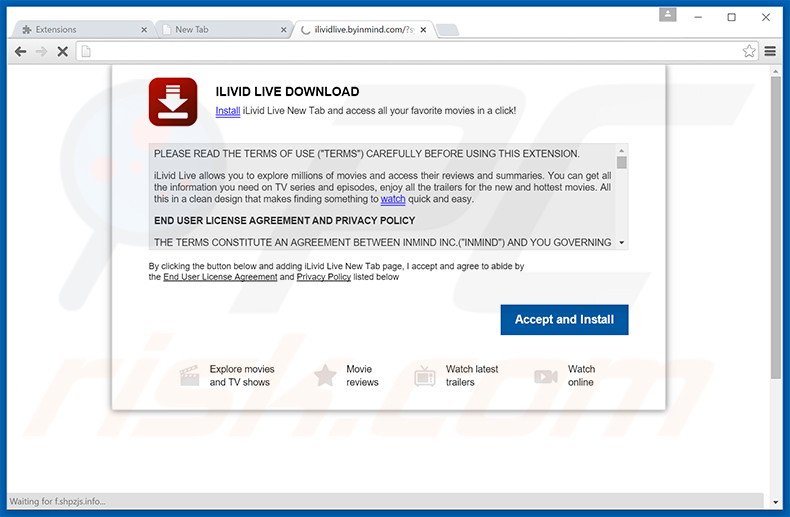Screen dimensions: 790x517
Task: Click the Install hyperlink
Action: pyautogui.click(x=228, y=111)
